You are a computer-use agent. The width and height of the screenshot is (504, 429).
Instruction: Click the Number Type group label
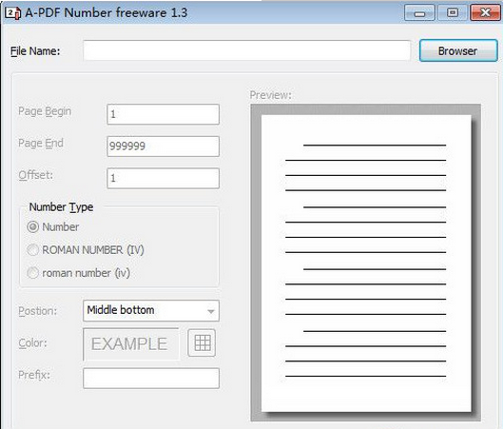tap(61, 207)
